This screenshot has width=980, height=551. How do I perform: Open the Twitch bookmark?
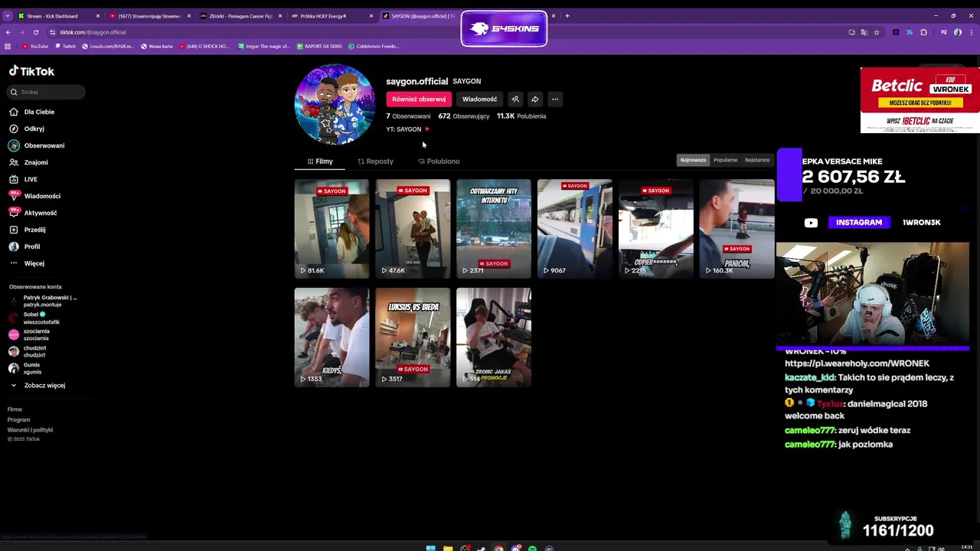point(65,46)
